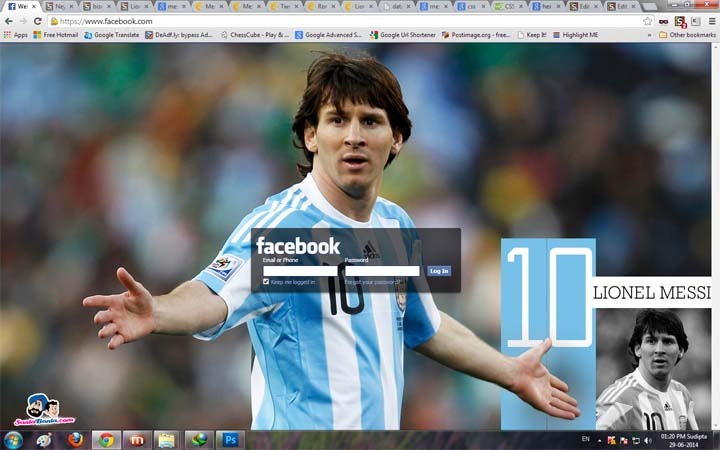Switch to the 'hex' tab
Viewport: 720px width, 450px height.
click(547, 6)
